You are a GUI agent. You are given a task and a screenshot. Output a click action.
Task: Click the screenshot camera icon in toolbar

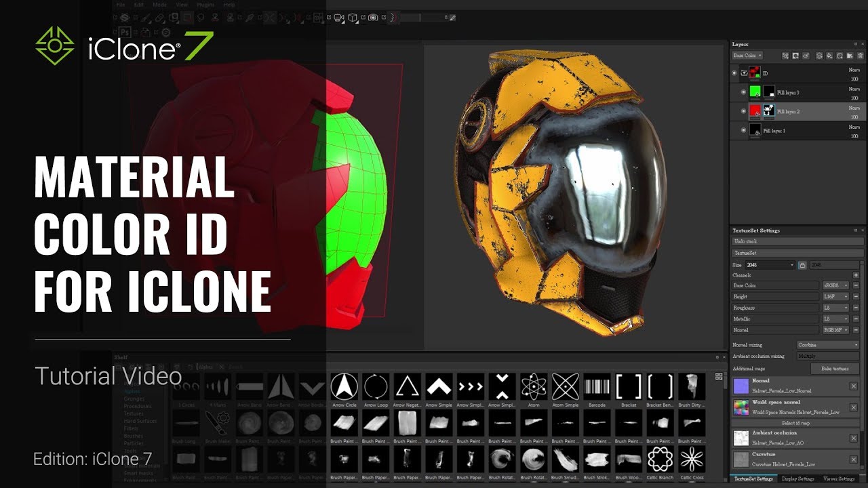click(x=373, y=18)
